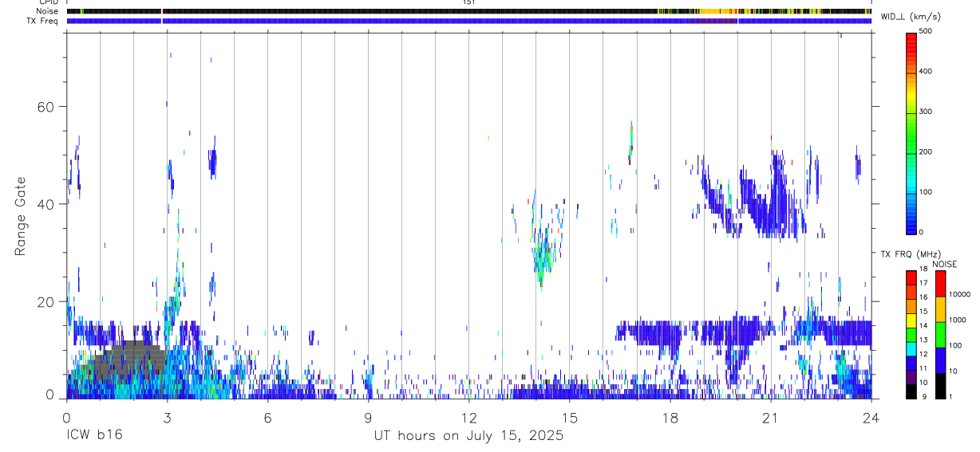Click the 'Noise' row label
Screen dimensions: 980x452
(x=48, y=11)
